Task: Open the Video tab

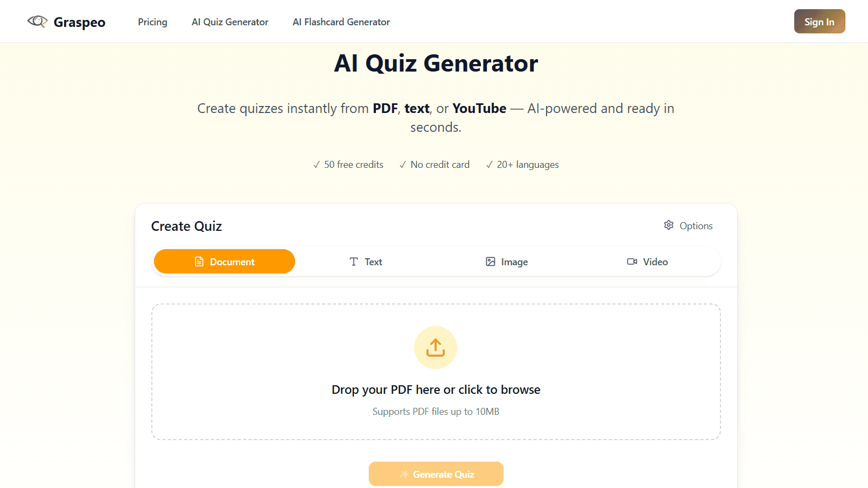Action: coord(648,262)
